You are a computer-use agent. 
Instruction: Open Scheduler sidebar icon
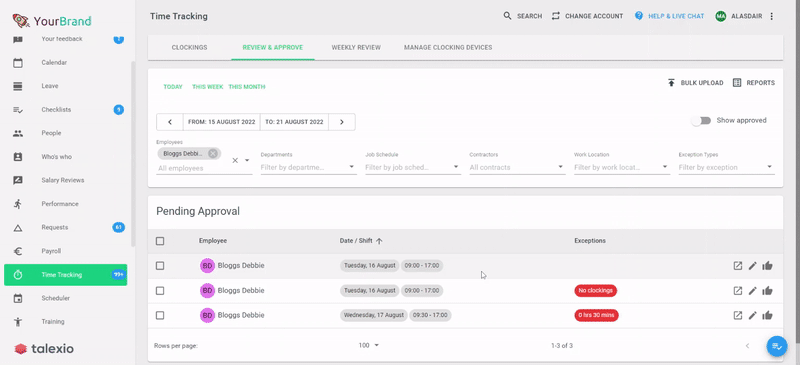point(18,298)
